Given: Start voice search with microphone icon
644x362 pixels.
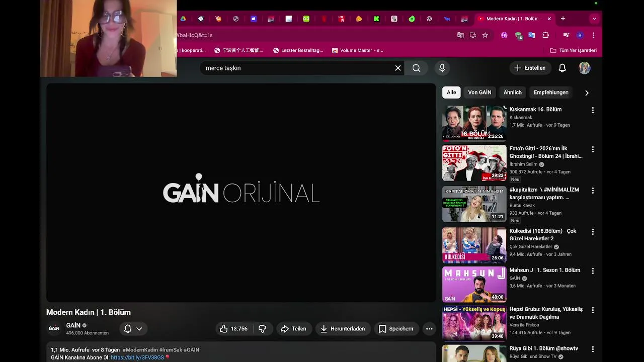Looking at the screenshot, I should pos(442,68).
